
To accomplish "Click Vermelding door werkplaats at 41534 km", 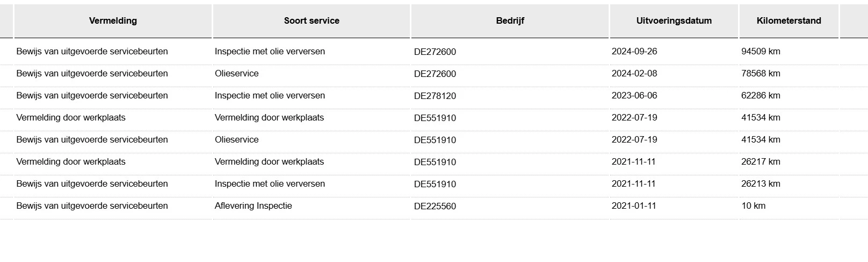I will [71, 118].
